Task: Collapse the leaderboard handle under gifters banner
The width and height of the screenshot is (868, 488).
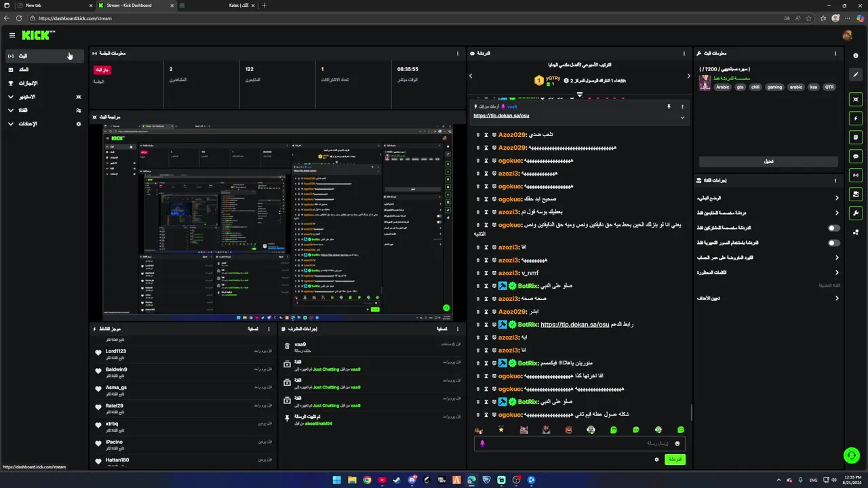Action: (580, 94)
